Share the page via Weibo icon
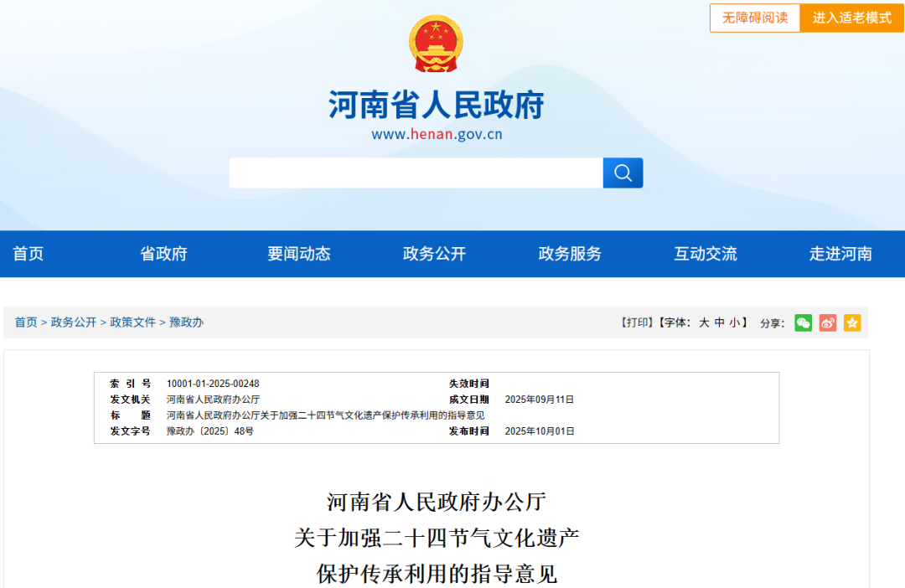905x588 pixels. 828,322
